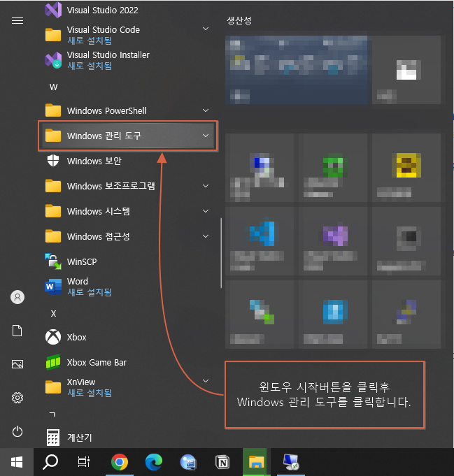The image size is (454, 476).
Task: Open the tile with yellow icon
Action: pyautogui.click(x=406, y=168)
